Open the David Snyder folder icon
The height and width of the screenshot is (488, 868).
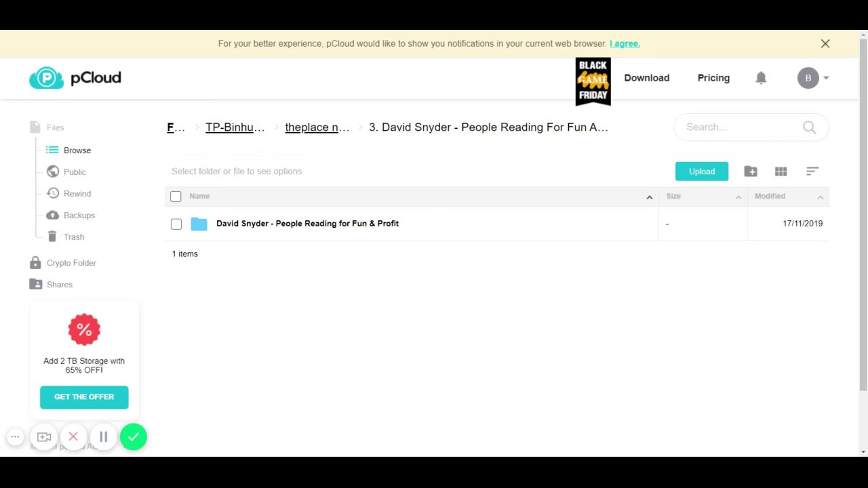[x=199, y=224]
